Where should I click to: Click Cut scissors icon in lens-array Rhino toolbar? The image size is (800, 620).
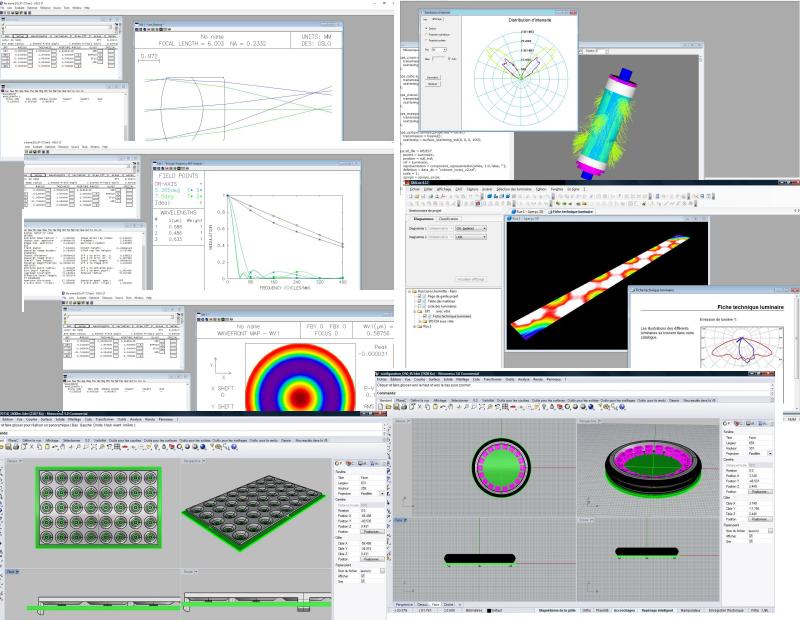click(32, 447)
